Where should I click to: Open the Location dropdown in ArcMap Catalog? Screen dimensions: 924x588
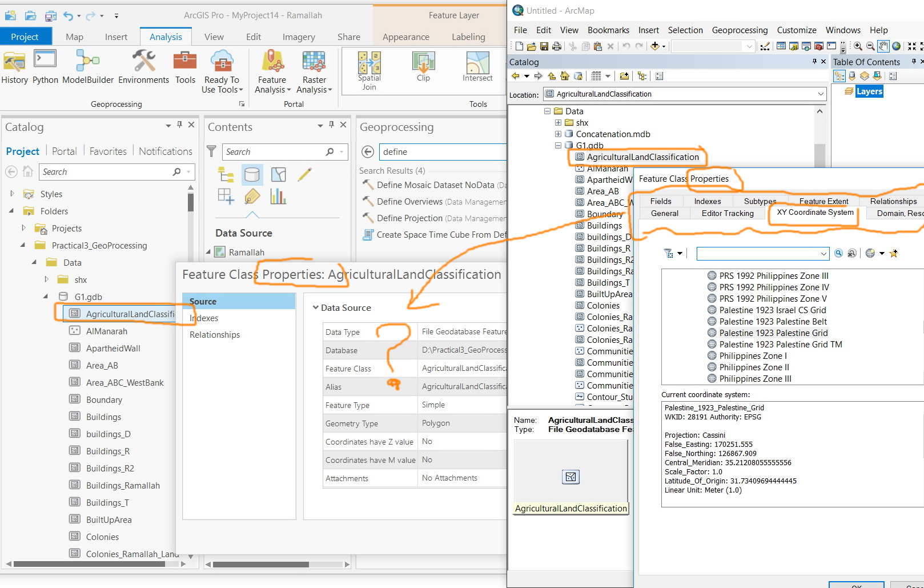click(x=821, y=94)
